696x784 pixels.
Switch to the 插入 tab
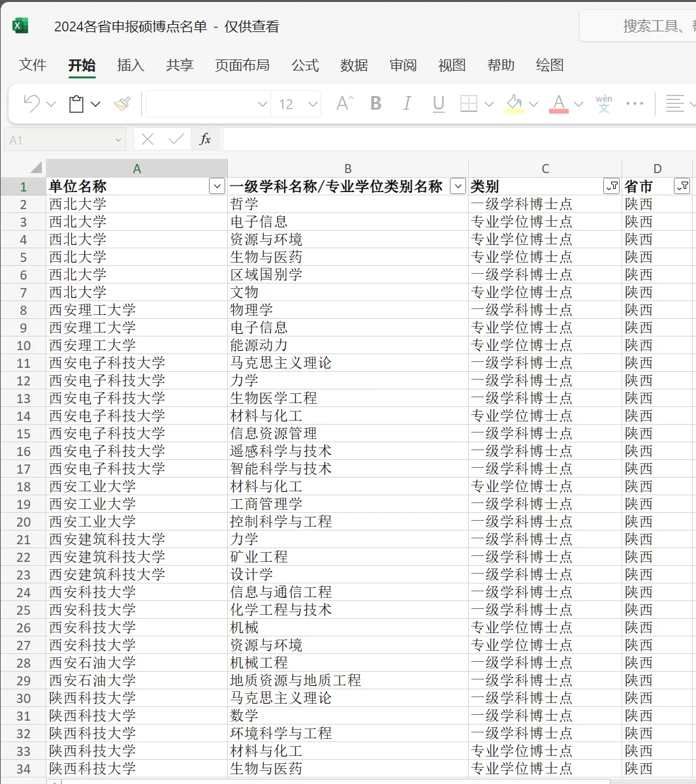click(131, 65)
